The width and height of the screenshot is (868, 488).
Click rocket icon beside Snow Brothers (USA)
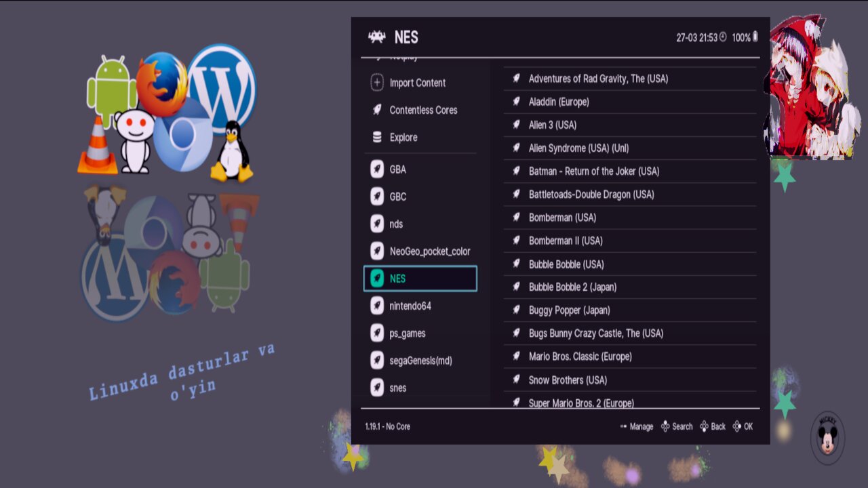coord(516,380)
